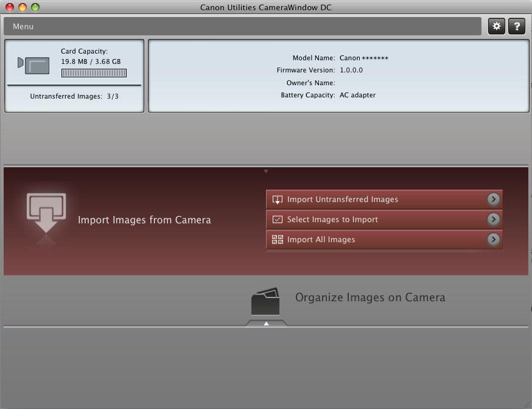Image resolution: width=532 pixels, height=409 pixels.
Task: Click the Organize Images folder icon
Action: coord(265,301)
